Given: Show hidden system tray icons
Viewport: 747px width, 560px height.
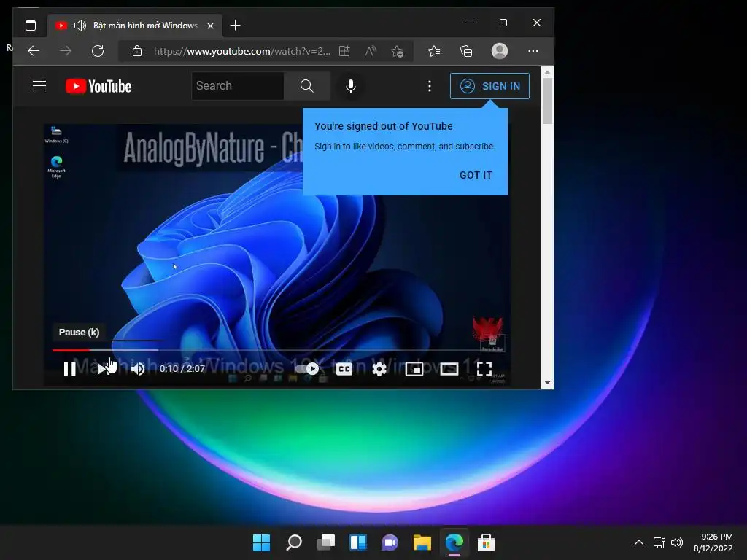Looking at the screenshot, I should (x=639, y=542).
